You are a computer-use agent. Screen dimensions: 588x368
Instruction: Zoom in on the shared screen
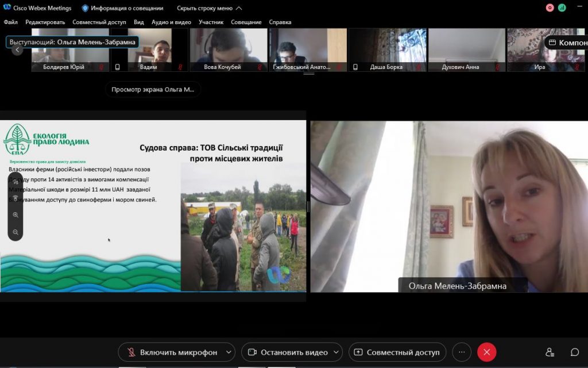click(16, 215)
